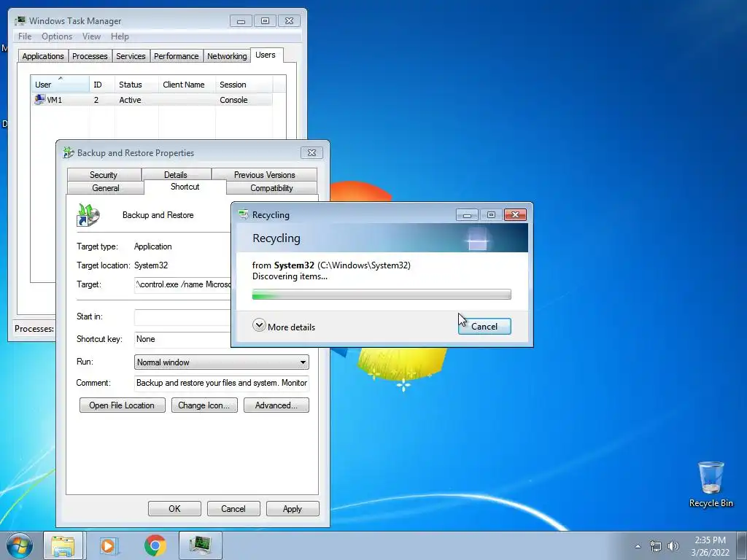Open the Help menu in Task Manager
The image size is (747, 560).
(120, 36)
